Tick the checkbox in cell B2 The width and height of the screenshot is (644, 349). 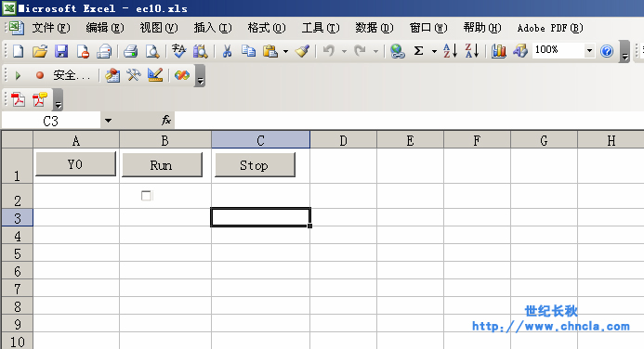(146, 196)
